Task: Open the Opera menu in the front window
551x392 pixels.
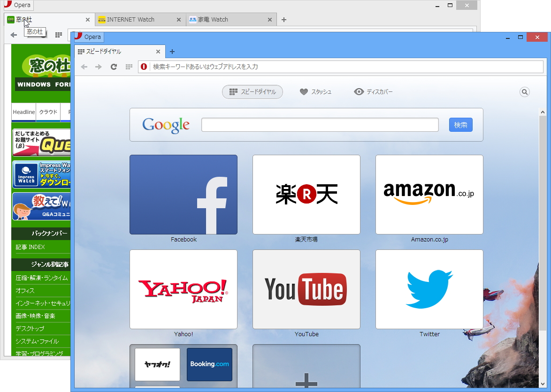Action: 89,37
